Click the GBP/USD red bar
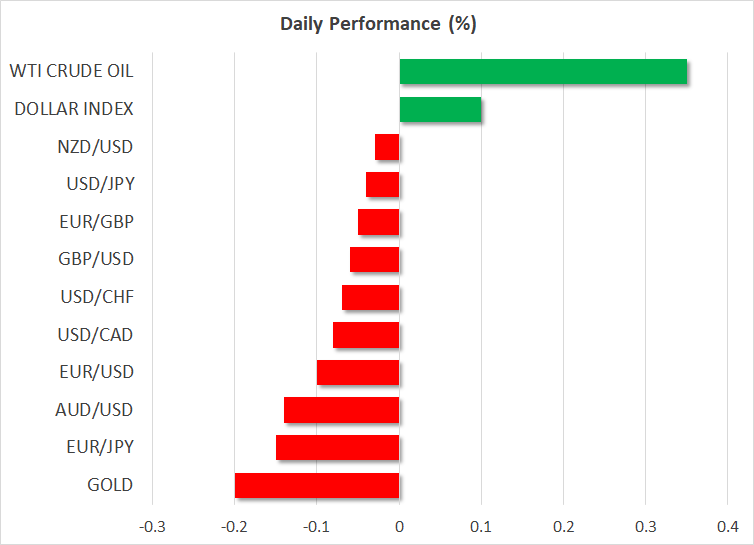Image resolution: width=754 pixels, height=545 pixels. tap(375, 260)
